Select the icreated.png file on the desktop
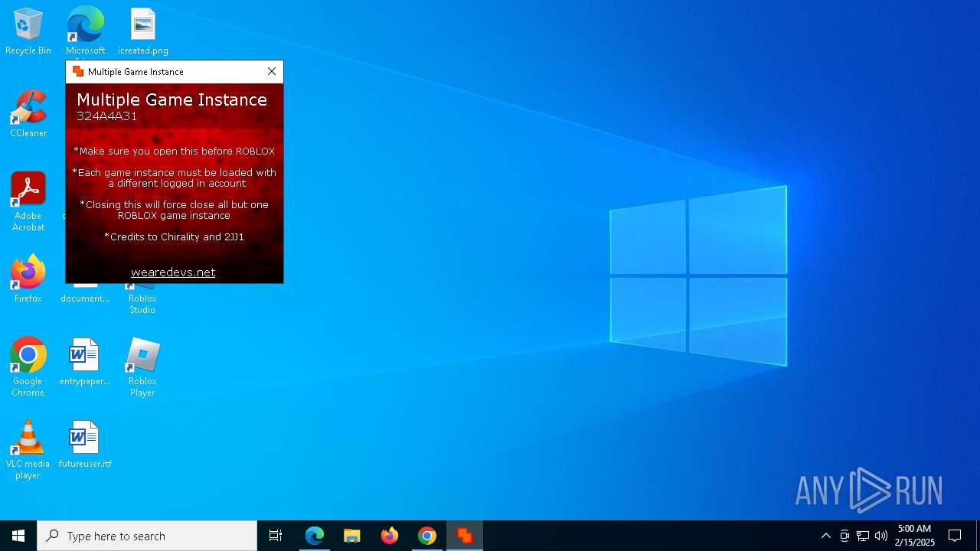 (142, 32)
